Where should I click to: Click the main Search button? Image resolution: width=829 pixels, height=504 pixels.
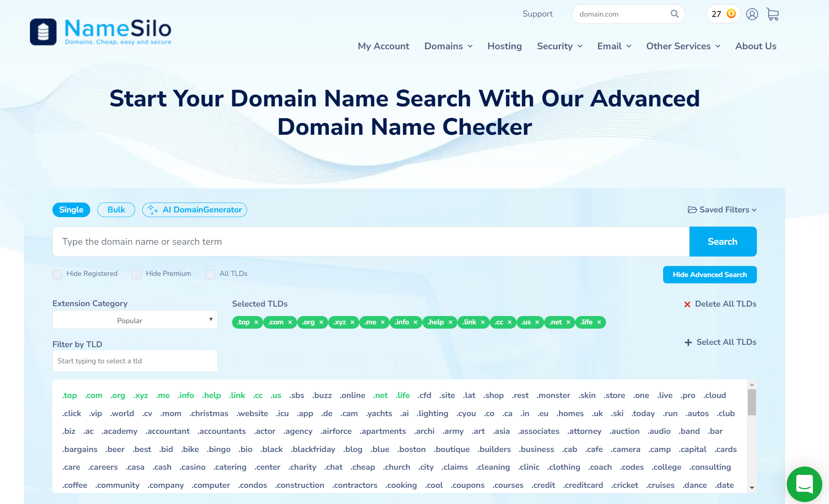722,241
